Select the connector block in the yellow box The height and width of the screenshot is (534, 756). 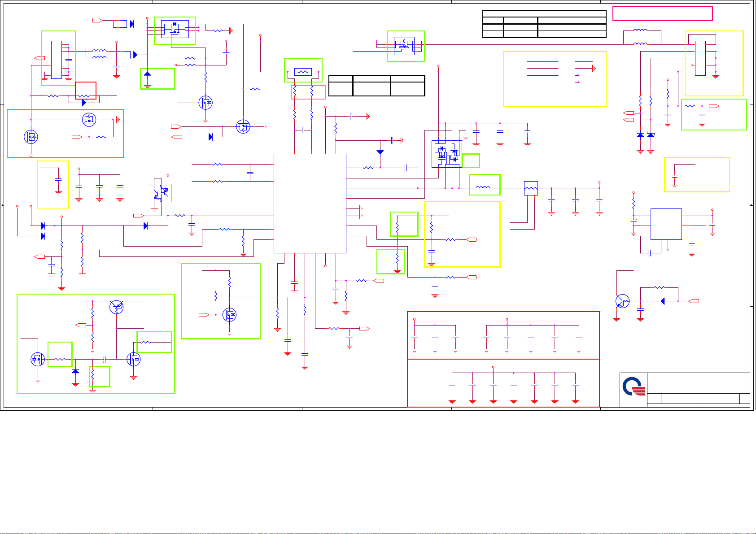point(700,58)
